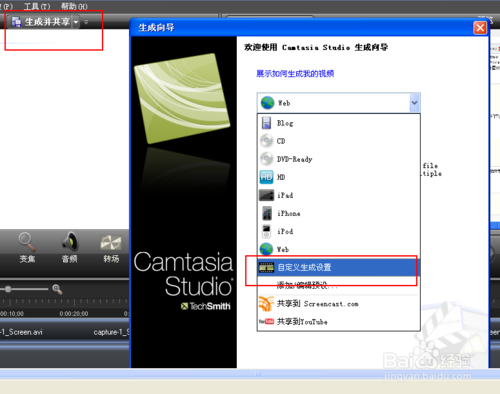The image size is (500, 394).
Task: Click the toolbar options arrow beside 生成并共享
Action: coord(86,22)
